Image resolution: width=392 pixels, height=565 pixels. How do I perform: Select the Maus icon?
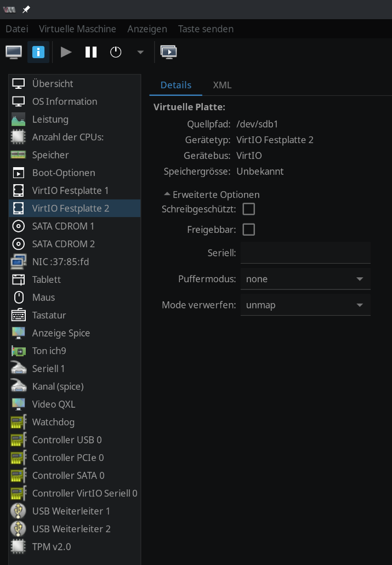point(19,297)
